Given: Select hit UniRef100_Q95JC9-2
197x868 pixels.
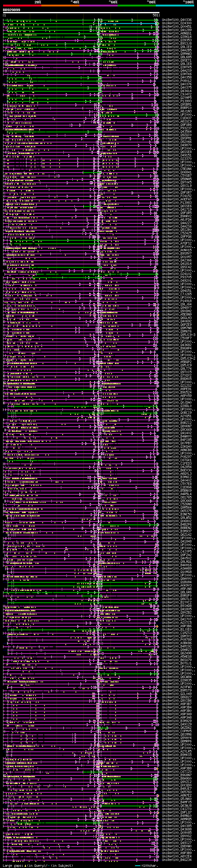Looking at the screenshot, I should [179, 358].
